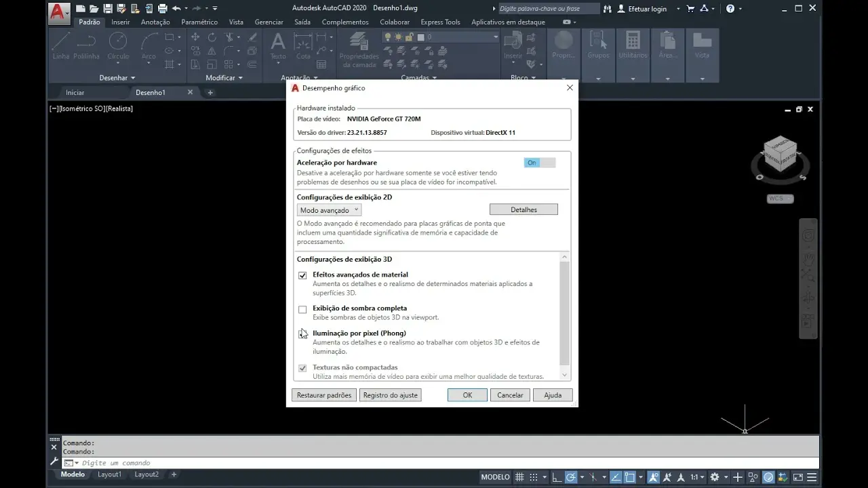The width and height of the screenshot is (868, 488).
Task: Open the Express Tools menu
Action: point(440,22)
